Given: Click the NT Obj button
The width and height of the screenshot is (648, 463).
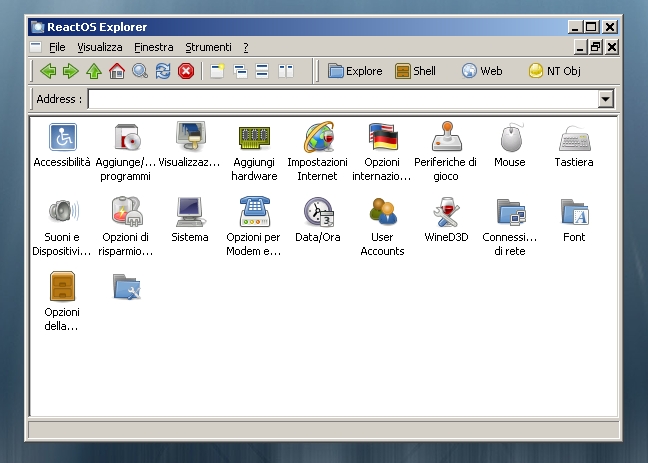Looking at the screenshot, I should [555, 71].
